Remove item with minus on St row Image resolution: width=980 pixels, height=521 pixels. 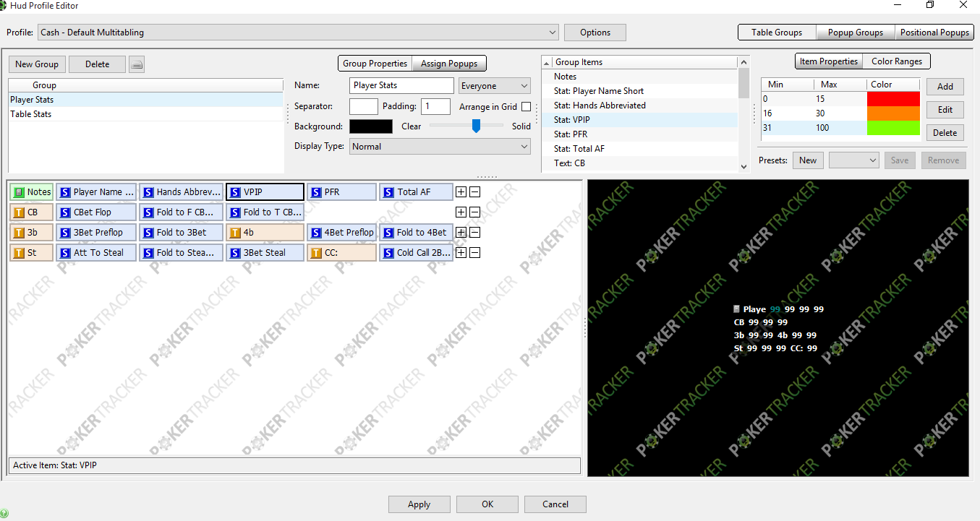[x=474, y=253]
